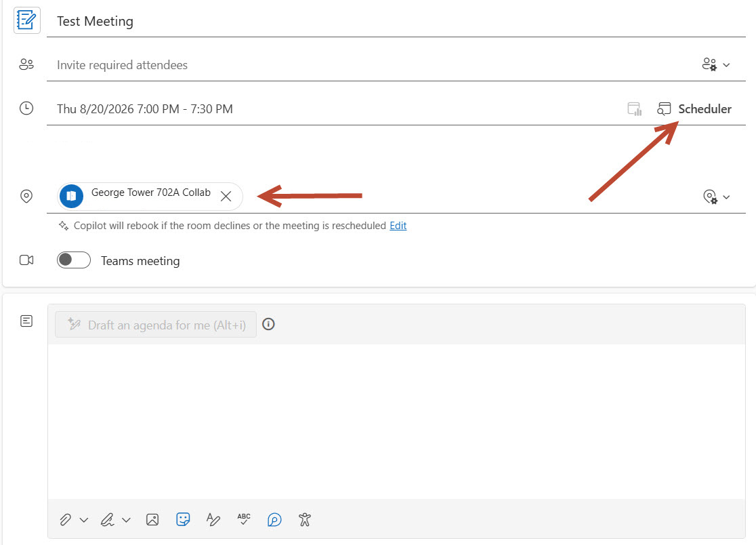Viewport: 756px width, 545px height.
Task: Click Draft an agenda for me button
Action: 156,325
